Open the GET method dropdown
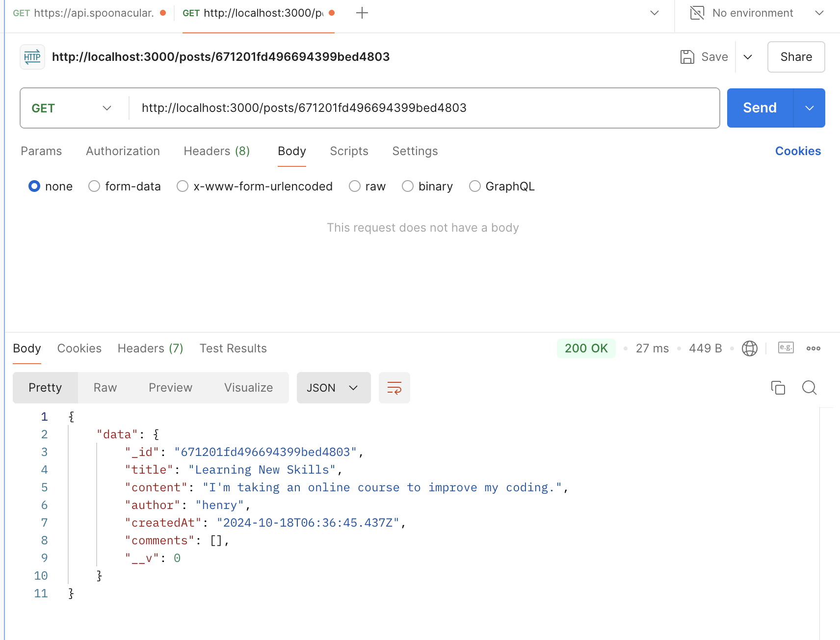 (x=72, y=108)
